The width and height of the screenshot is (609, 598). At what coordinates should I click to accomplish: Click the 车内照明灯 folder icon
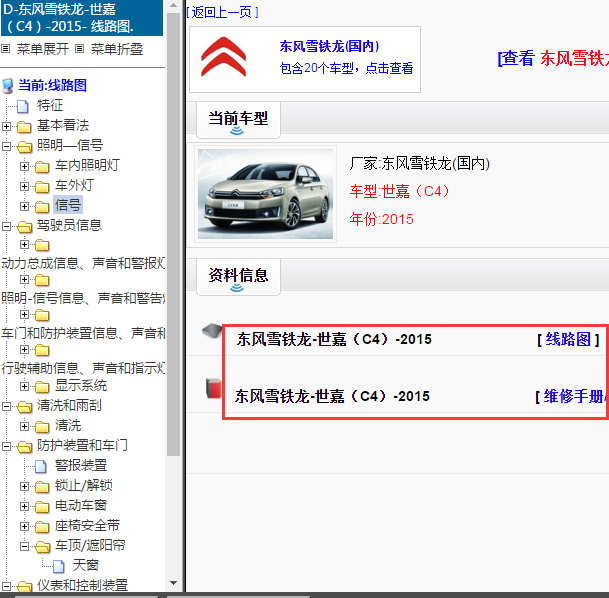point(42,167)
